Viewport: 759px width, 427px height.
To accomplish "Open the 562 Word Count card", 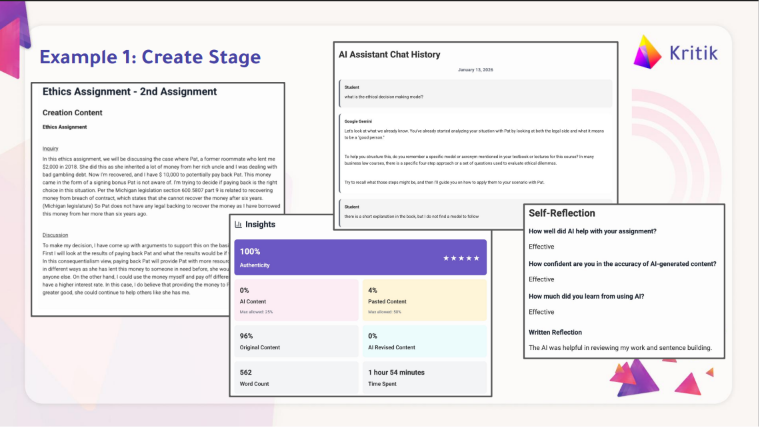I will tap(296, 378).
